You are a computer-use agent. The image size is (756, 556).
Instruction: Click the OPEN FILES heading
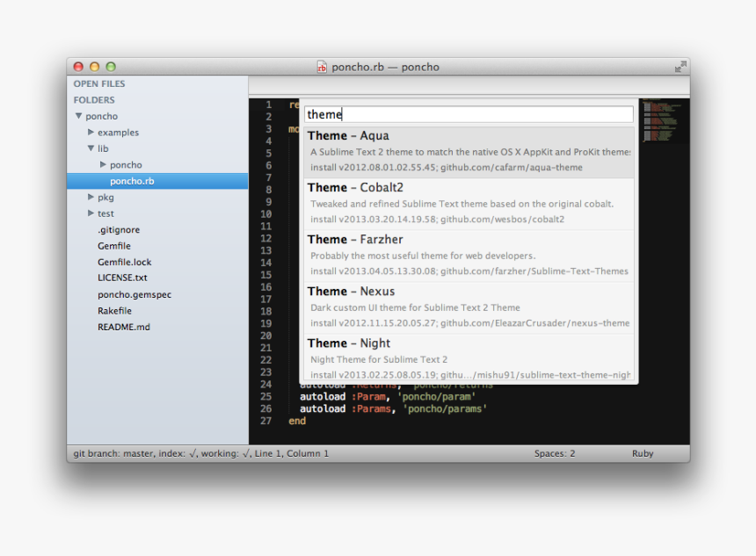(99, 83)
